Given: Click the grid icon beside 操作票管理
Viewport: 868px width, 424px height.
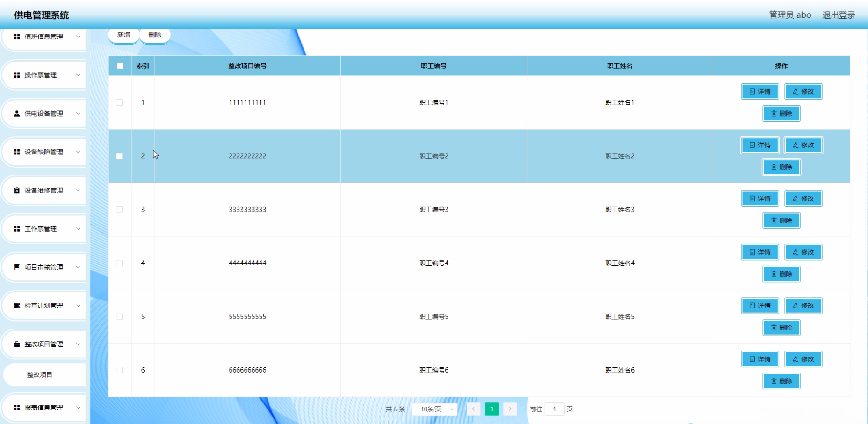Looking at the screenshot, I should click(x=17, y=75).
